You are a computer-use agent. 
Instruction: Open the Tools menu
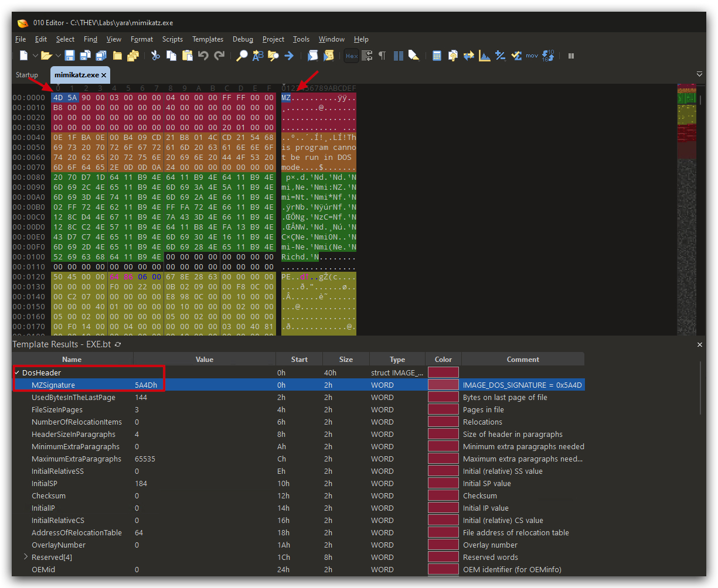click(x=301, y=39)
